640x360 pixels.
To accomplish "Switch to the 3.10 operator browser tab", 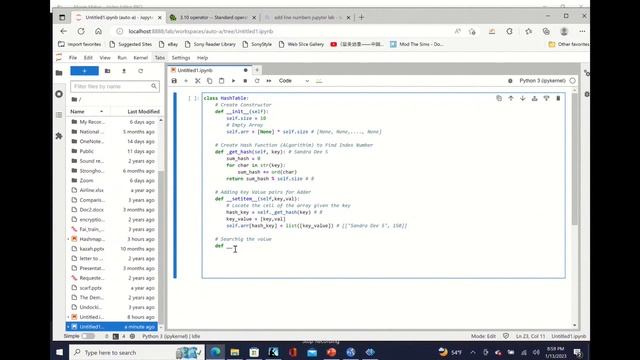I will tap(213, 18).
